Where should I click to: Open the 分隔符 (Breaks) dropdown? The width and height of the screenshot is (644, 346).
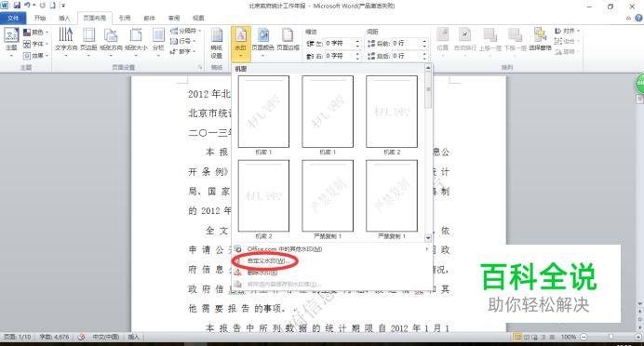[x=185, y=31]
